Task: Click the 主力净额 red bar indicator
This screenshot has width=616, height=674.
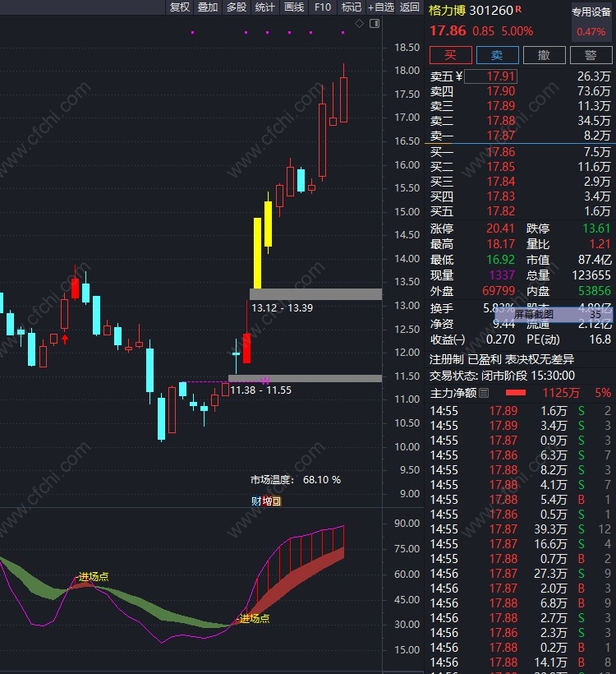Action: (516, 392)
